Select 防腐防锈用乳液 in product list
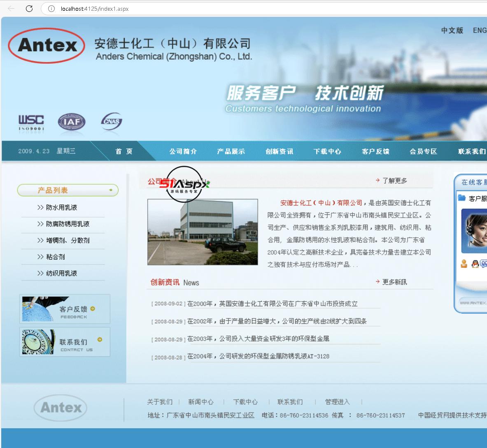Screen dimensions: 487x448 click(x=68, y=224)
